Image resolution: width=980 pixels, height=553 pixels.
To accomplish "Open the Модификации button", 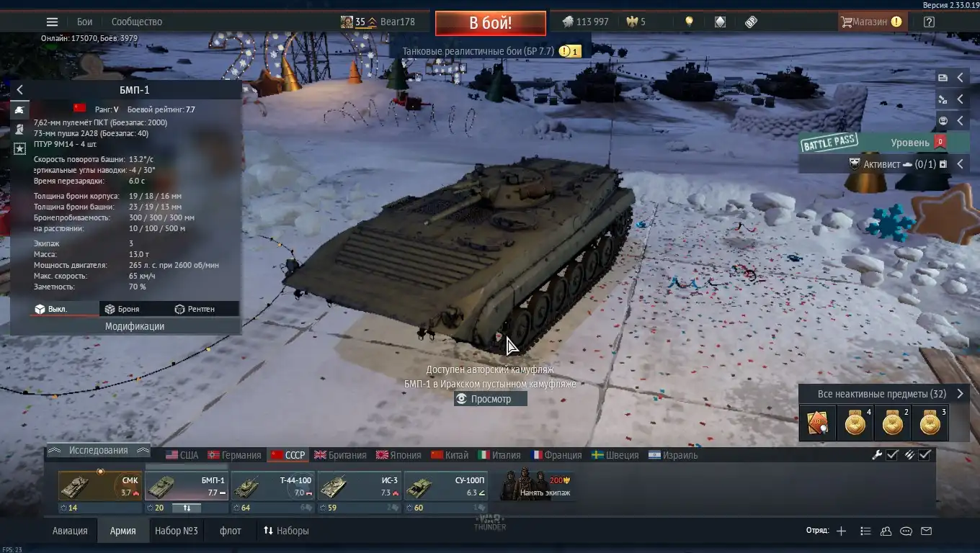I will (x=134, y=326).
